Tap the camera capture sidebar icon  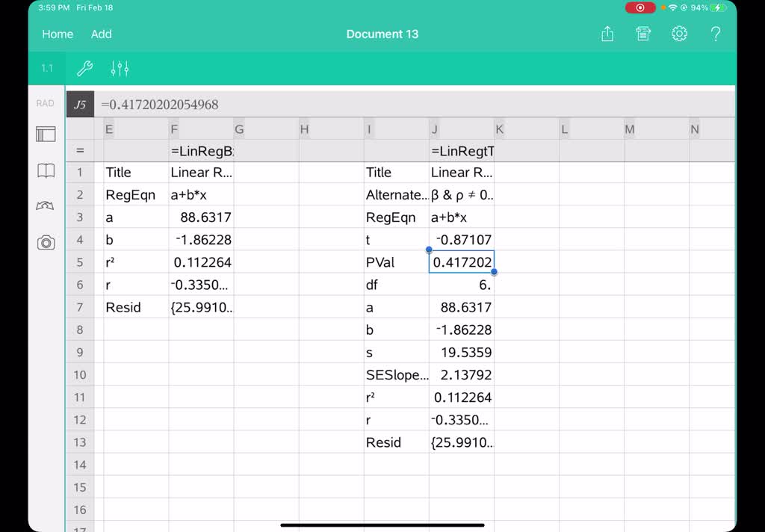click(x=46, y=242)
